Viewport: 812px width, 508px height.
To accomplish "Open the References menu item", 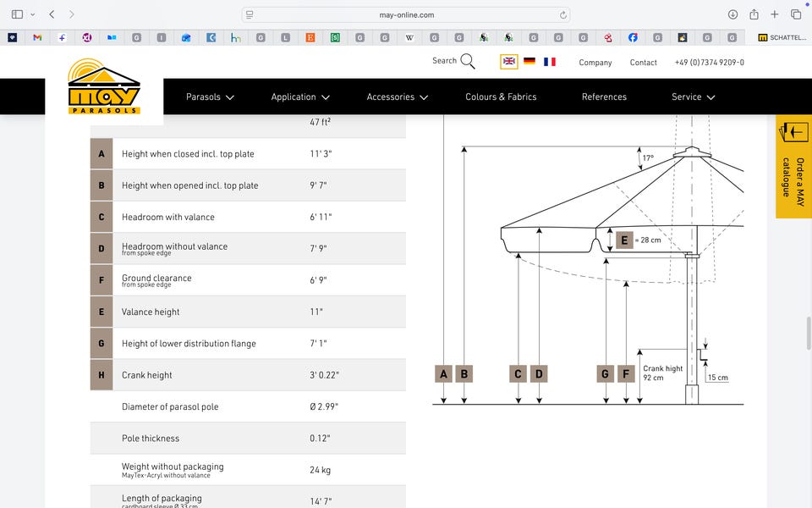I will [x=604, y=97].
